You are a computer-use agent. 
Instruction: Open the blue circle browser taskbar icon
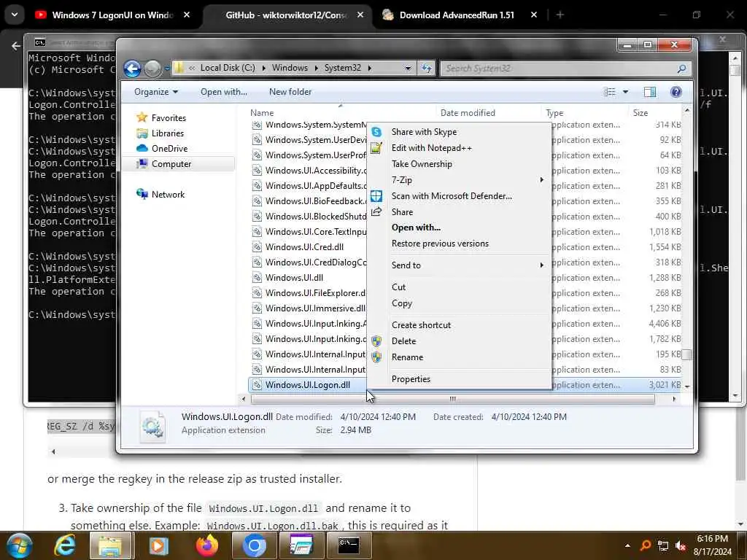[x=254, y=545]
